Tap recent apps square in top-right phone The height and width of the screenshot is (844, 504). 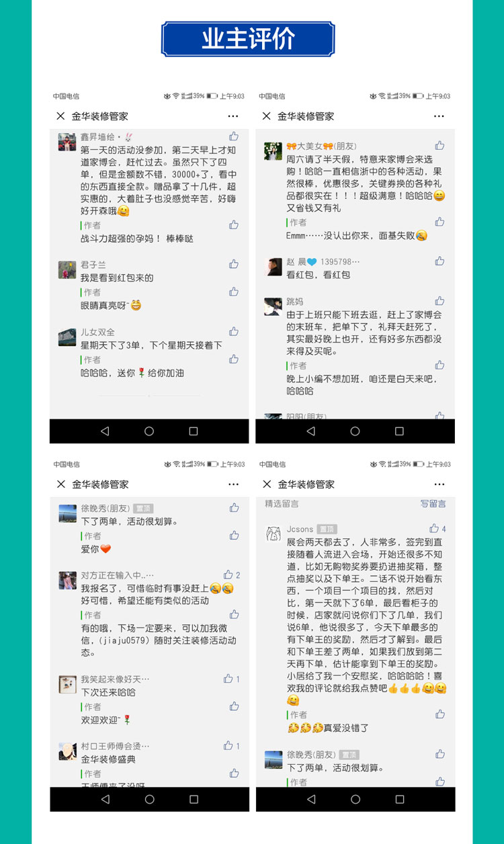click(399, 431)
